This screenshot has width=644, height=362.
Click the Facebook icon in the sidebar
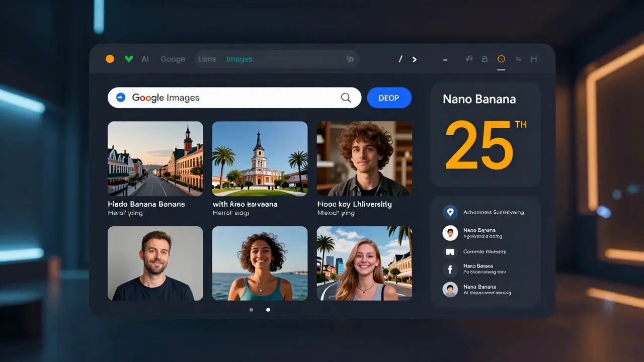coord(450,269)
